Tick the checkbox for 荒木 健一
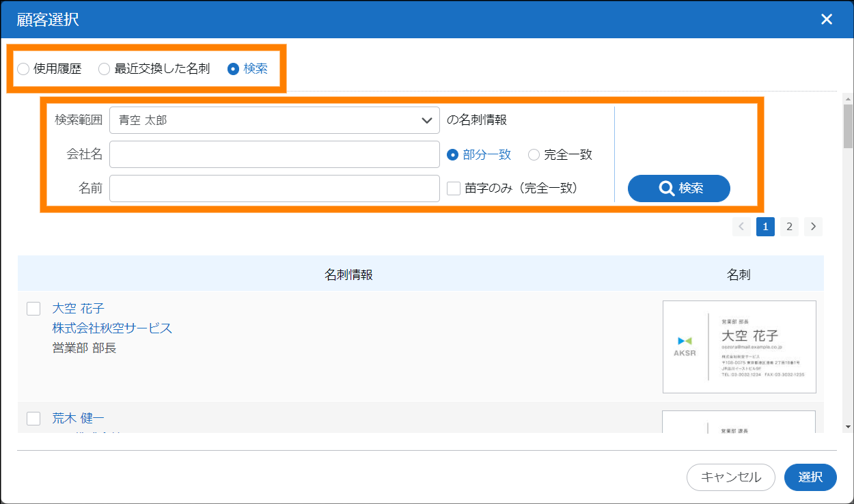 pos(33,418)
